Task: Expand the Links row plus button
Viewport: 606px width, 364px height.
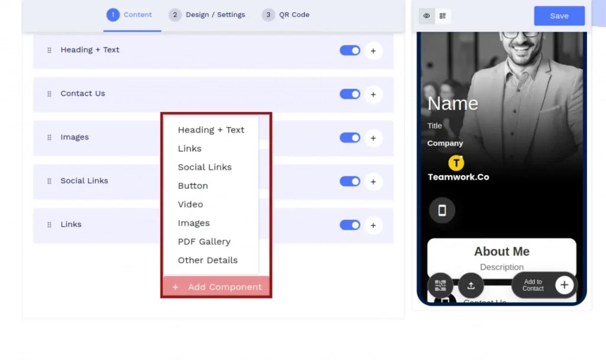Action: point(373,225)
